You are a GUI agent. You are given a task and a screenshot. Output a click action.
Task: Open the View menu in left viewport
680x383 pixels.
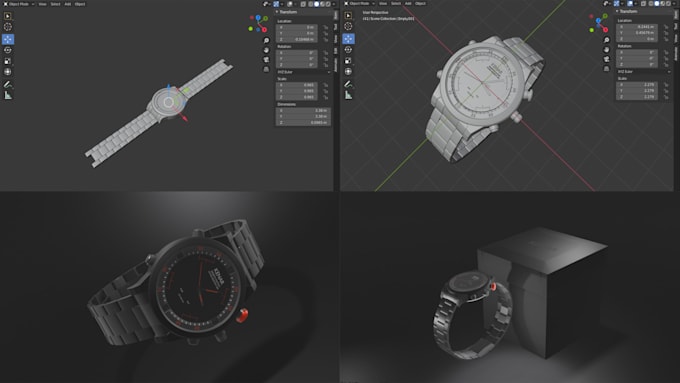point(42,4)
